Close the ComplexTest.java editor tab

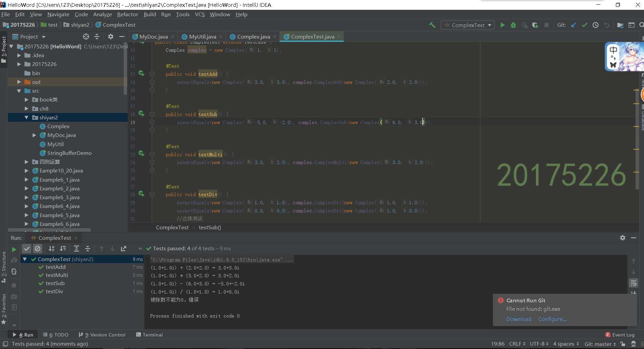pyautogui.click(x=339, y=37)
